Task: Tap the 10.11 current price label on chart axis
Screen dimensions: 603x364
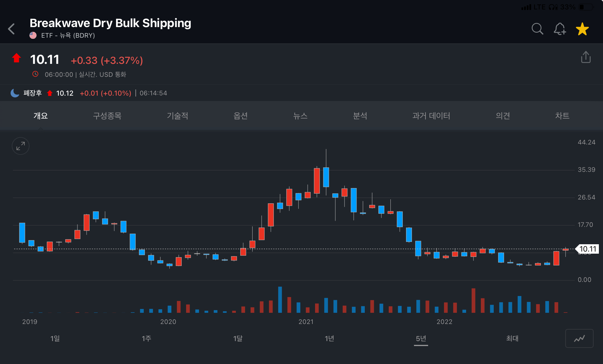Action: tap(587, 249)
